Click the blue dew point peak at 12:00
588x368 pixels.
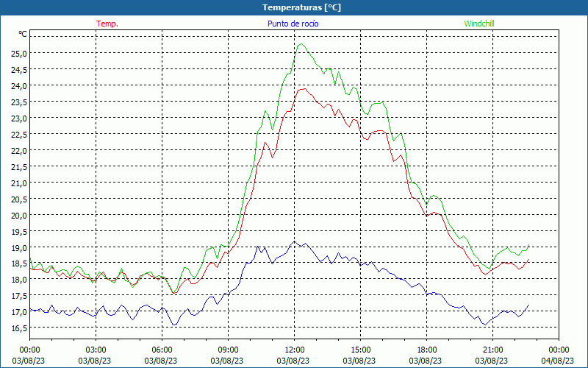tap(295, 241)
